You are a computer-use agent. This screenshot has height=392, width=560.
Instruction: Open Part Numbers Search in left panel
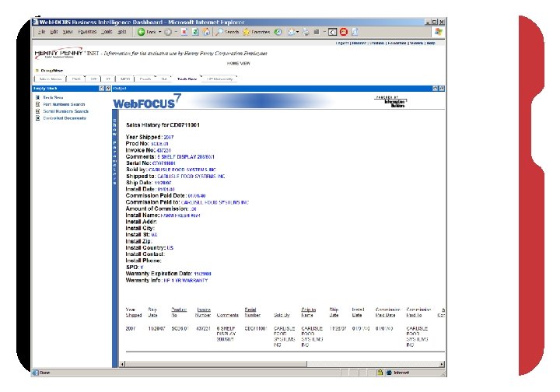tap(64, 104)
